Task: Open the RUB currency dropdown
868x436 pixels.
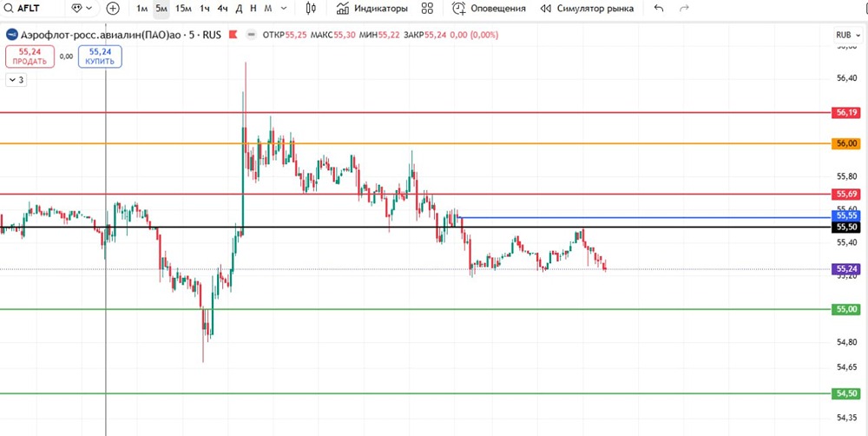Action: (849, 35)
